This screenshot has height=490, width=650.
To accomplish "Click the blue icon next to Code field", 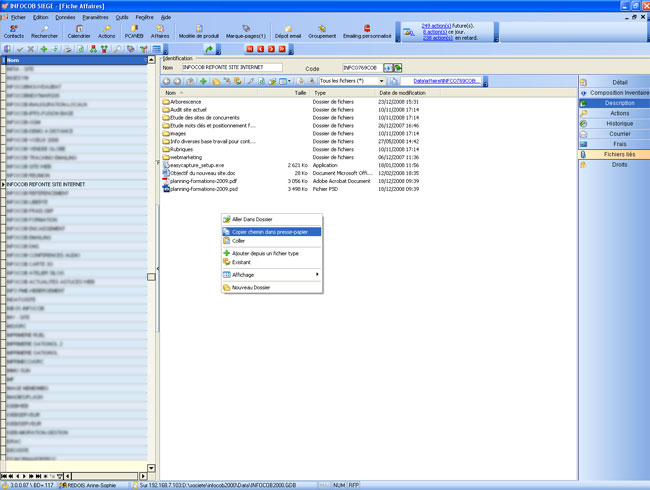I will pos(388,68).
